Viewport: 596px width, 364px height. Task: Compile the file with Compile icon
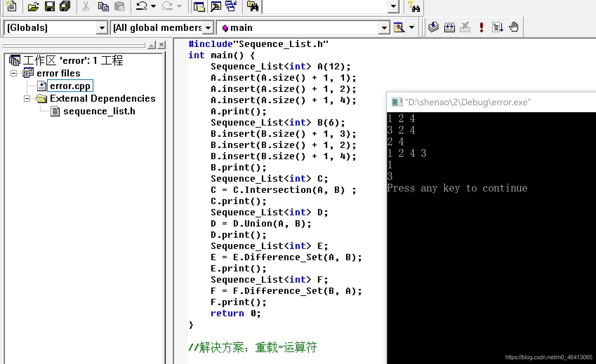pyautogui.click(x=433, y=27)
